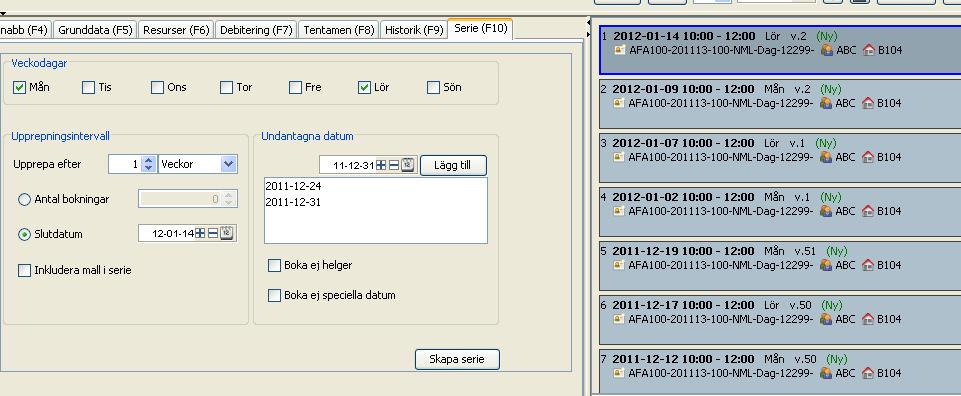Open calendar picker for Undantagna datum
The width and height of the screenshot is (961, 396).
(x=408, y=164)
